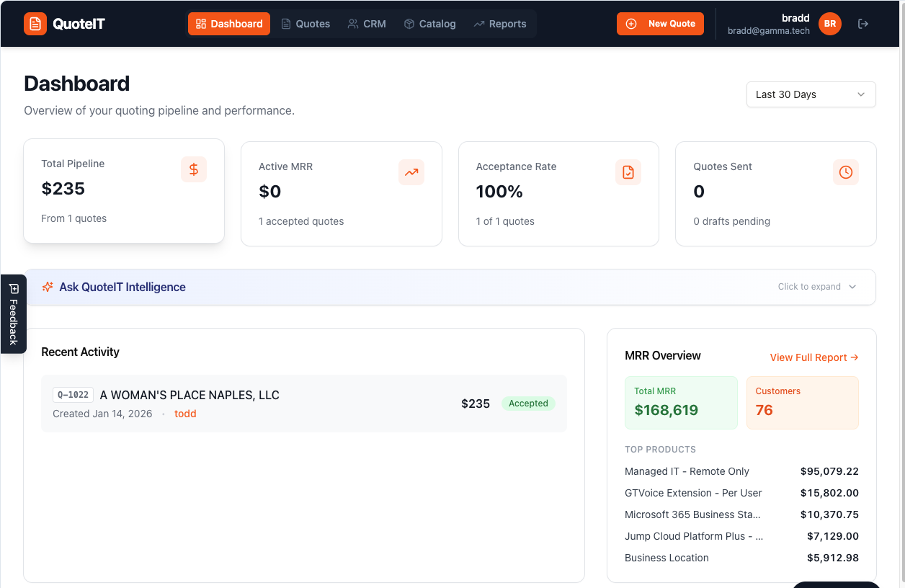Click the 0 drafts pending text
This screenshot has width=905, height=588.
[731, 221]
